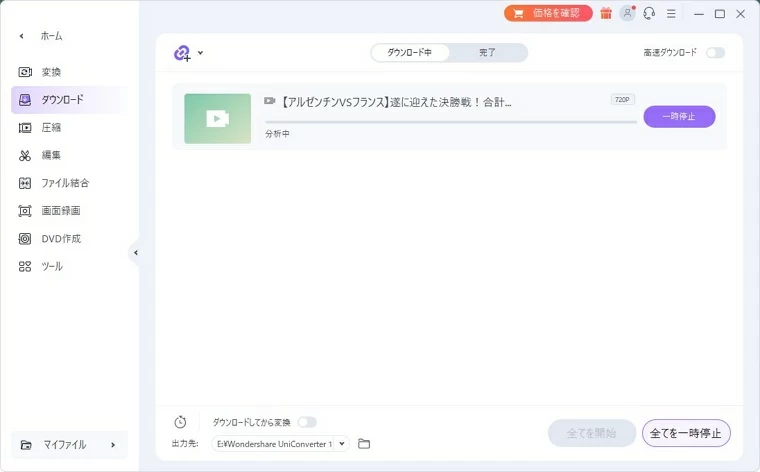Toggle ダウンロードしてから変換 switch
The image size is (760, 472).
307,422
